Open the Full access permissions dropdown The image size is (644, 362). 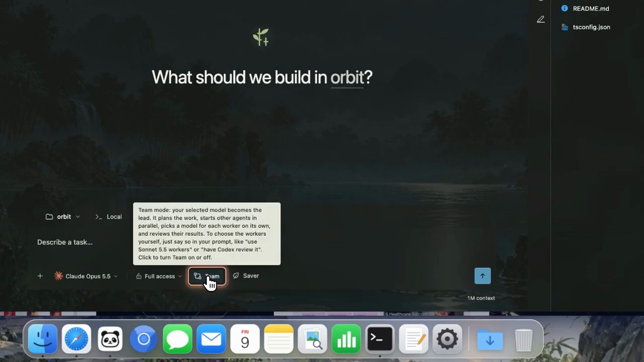(x=159, y=276)
